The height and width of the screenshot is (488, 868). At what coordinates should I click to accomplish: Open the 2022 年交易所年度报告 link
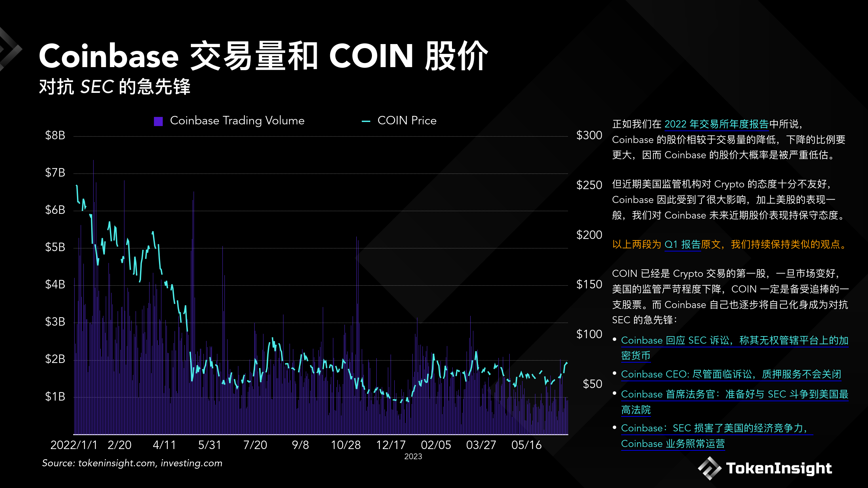tap(716, 124)
